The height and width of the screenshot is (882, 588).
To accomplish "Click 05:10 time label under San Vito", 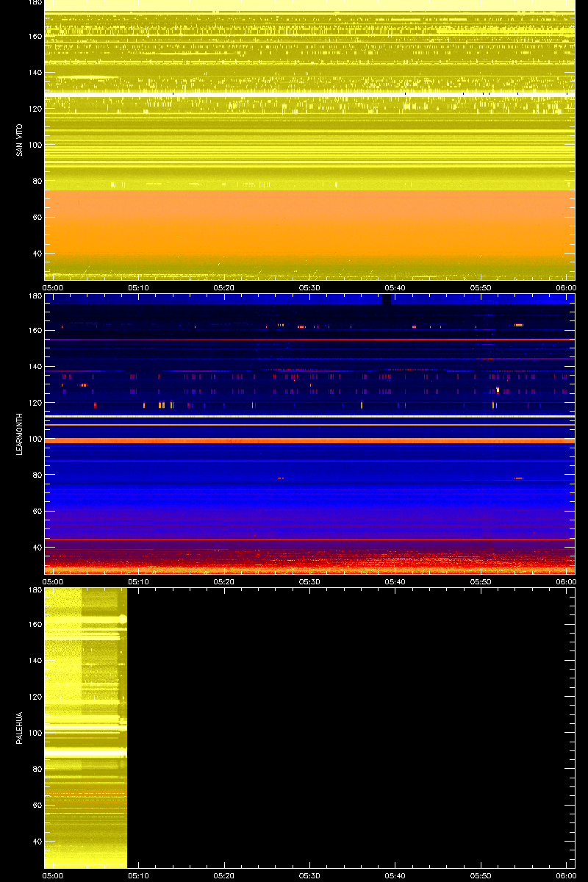I will 139,287.
